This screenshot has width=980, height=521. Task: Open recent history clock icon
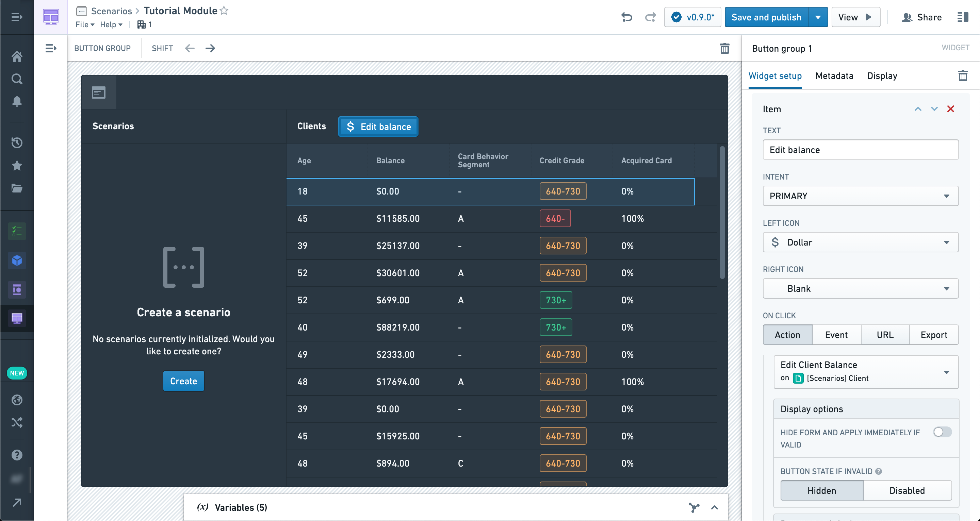(x=17, y=142)
